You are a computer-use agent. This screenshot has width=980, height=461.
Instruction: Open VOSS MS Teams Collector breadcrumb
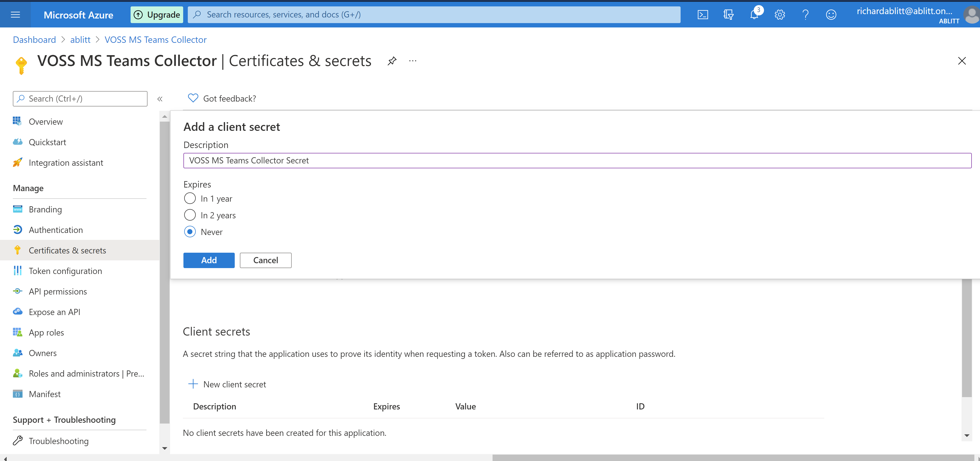point(156,40)
